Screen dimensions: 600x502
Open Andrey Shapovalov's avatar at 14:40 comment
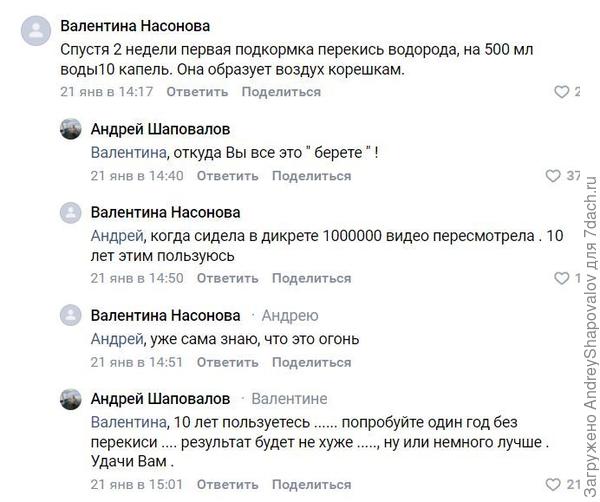click(70, 130)
